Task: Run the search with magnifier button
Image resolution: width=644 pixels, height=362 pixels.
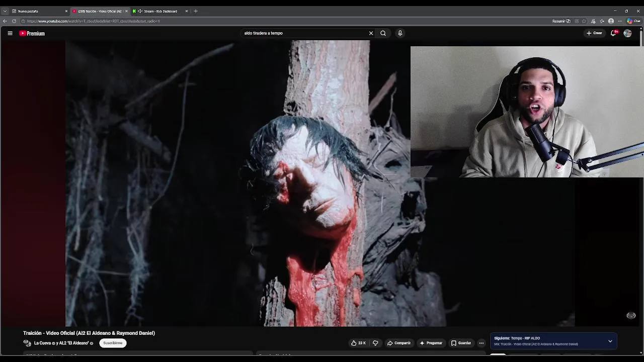Action: (383, 33)
